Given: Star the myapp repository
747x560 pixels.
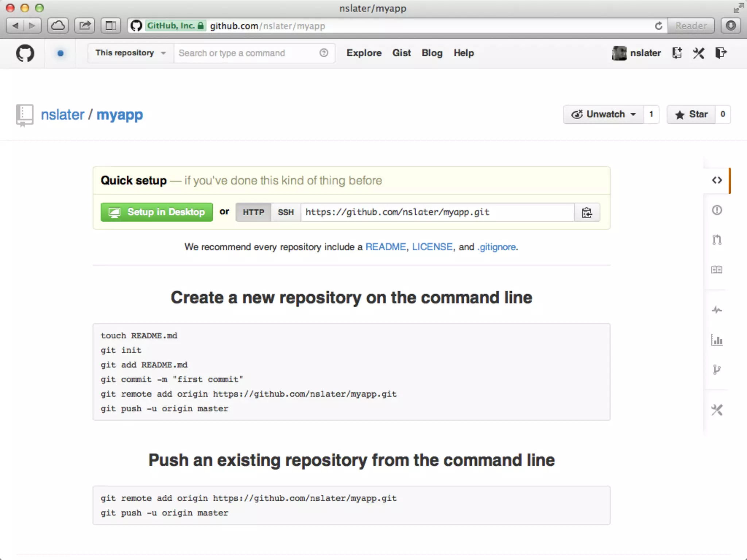Looking at the screenshot, I should pos(691,114).
